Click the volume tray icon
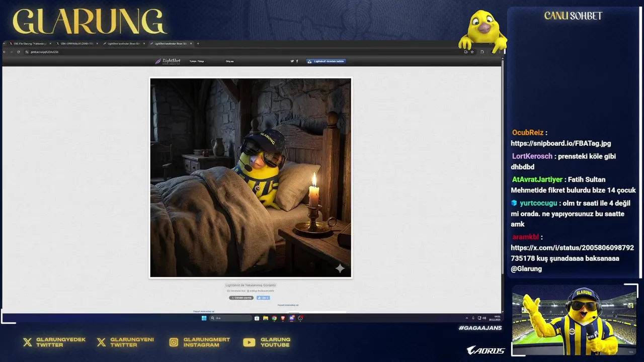Image resolution: width=644 pixels, height=362 pixels. coord(485,318)
